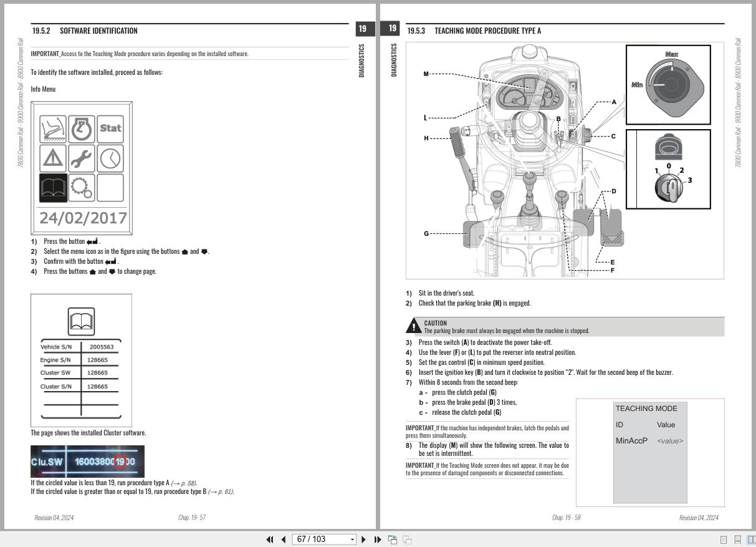Follow the '→ p. 61' procedure type B link
The width and height of the screenshot is (756, 547).
pos(220,491)
